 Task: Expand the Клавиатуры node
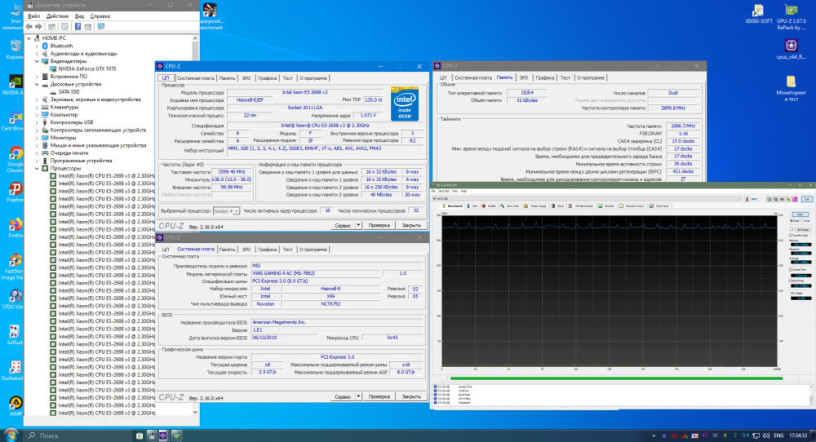pyautogui.click(x=37, y=107)
